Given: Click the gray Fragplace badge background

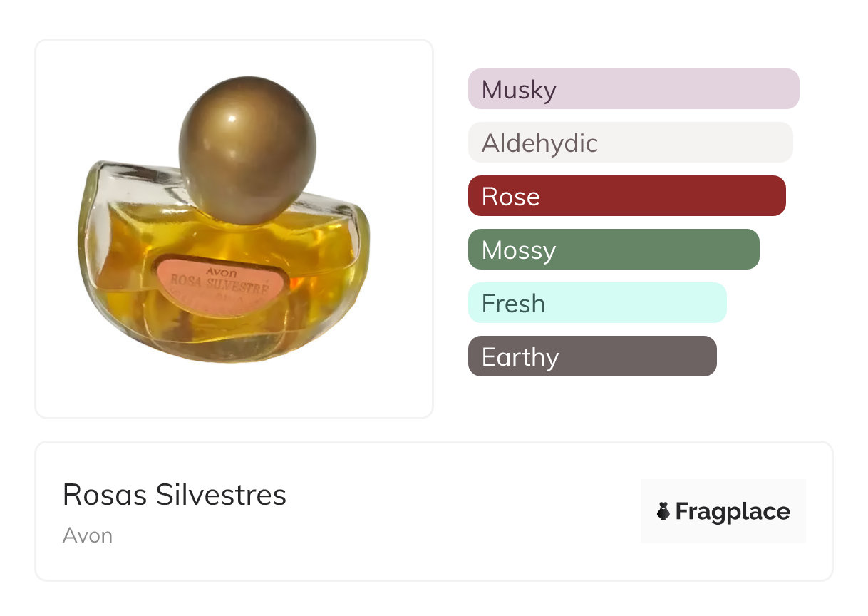Looking at the screenshot, I should (x=723, y=492).
